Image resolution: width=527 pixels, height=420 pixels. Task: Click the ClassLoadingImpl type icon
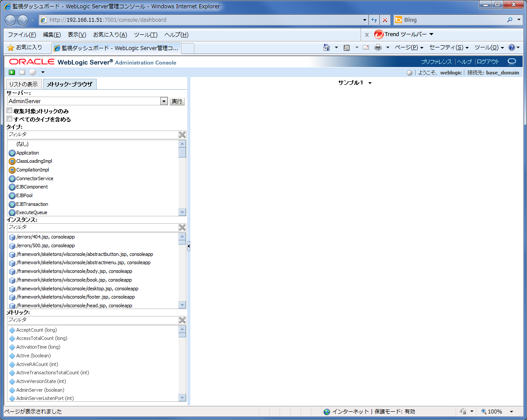click(x=12, y=161)
